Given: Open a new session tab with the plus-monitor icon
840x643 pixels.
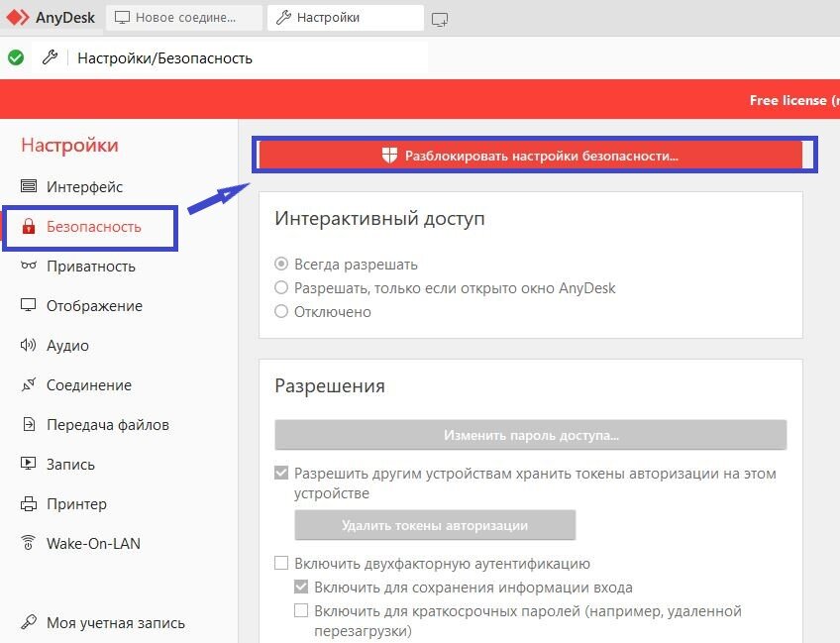Looking at the screenshot, I should pyautogui.click(x=440, y=20).
